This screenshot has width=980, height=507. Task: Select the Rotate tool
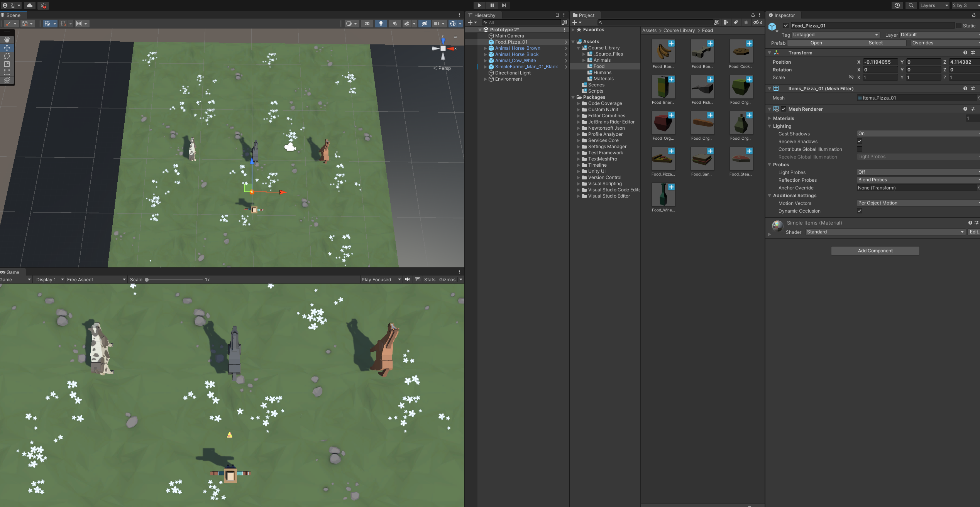click(x=7, y=56)
